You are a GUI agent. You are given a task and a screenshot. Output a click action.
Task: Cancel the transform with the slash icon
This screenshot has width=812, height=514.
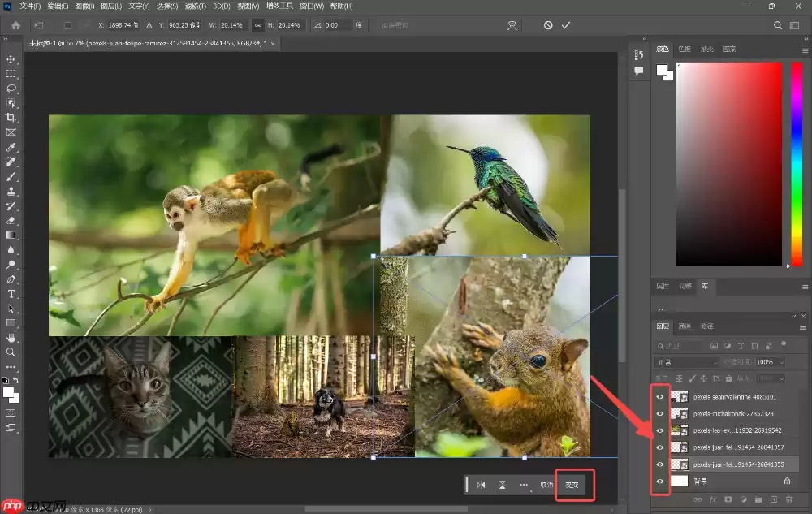[549, 25]
